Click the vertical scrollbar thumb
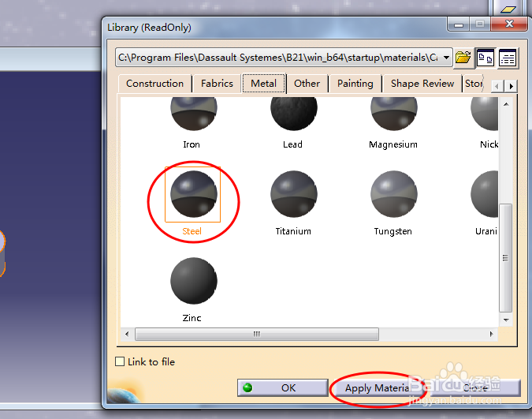The height and width of the screenshot is (419, 532). [505, 258]
